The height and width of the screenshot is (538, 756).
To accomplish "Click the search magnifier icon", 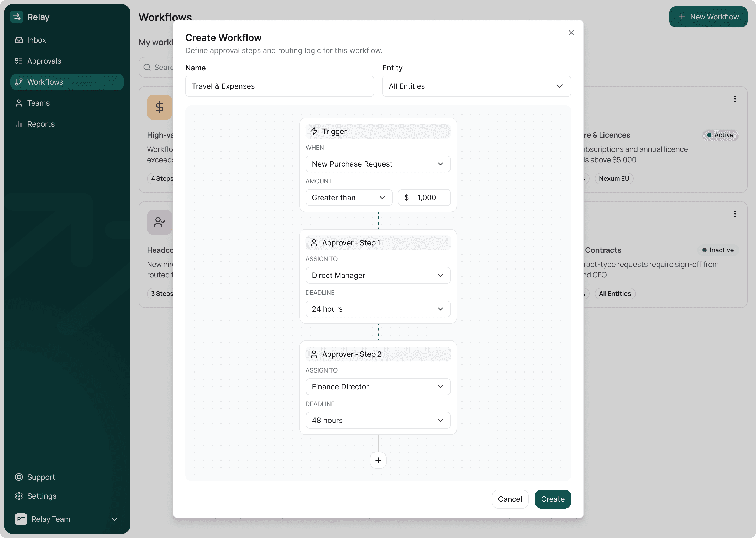I will pyautogui.click(x=147, y=67).
